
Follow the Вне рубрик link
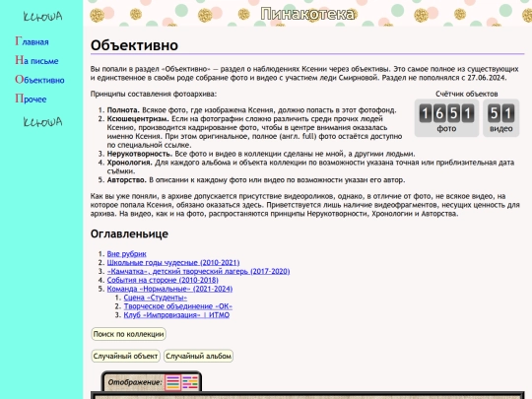(126, 254)
